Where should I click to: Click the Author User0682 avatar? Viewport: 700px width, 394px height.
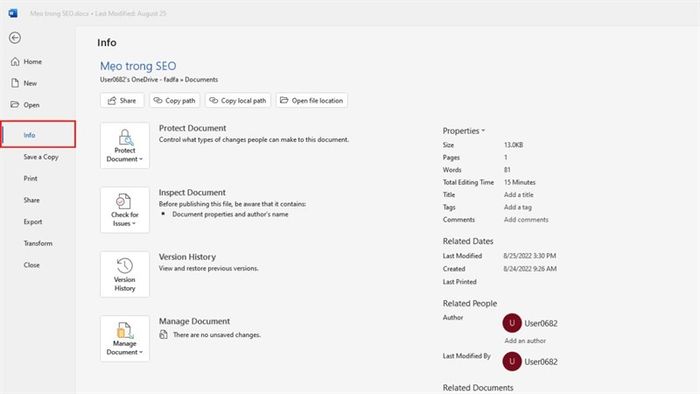coord(512,323)
